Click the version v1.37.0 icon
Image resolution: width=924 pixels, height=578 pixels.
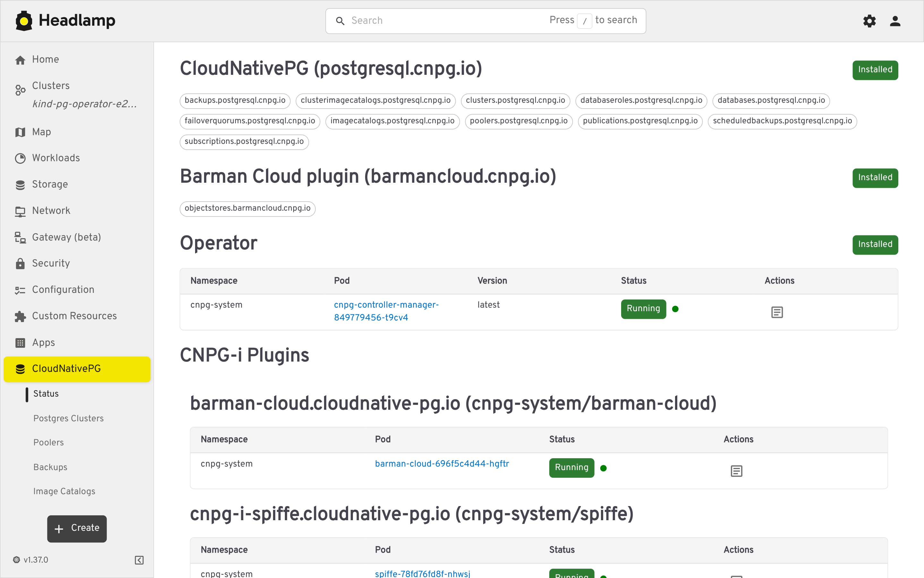point(16,560)
